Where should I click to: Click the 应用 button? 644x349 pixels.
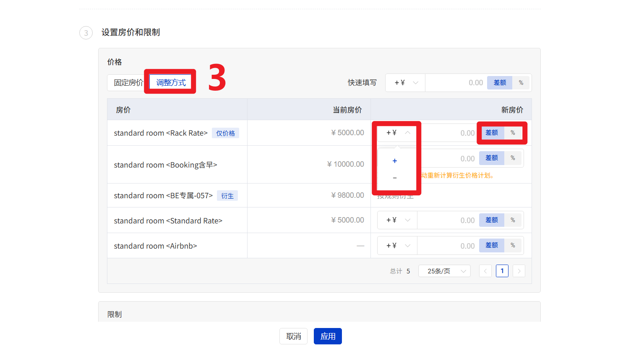328,336
